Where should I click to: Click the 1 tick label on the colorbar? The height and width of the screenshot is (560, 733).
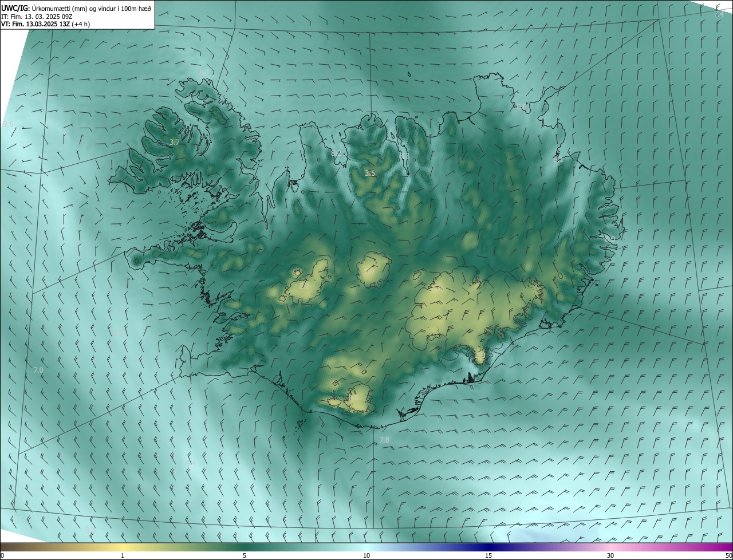[123, 555]
